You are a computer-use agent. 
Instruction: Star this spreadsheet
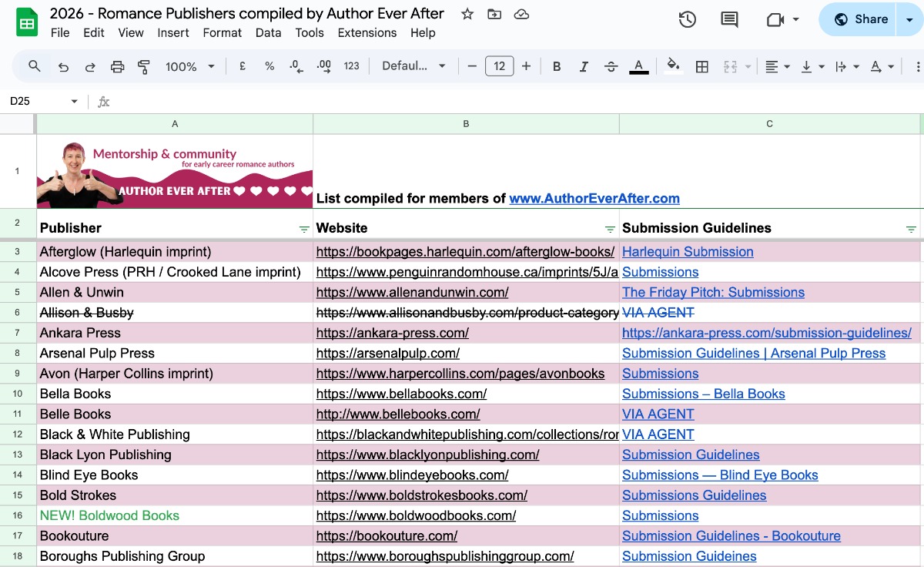point(467,14)
